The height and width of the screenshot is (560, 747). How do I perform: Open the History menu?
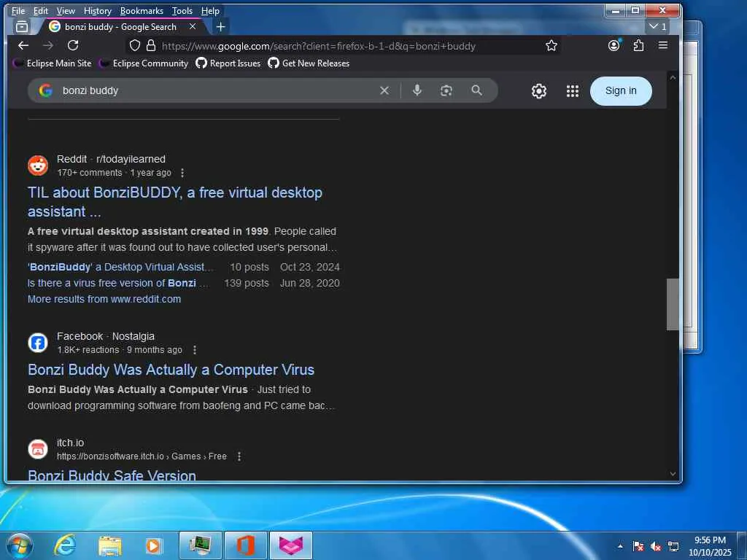[97, 10]
